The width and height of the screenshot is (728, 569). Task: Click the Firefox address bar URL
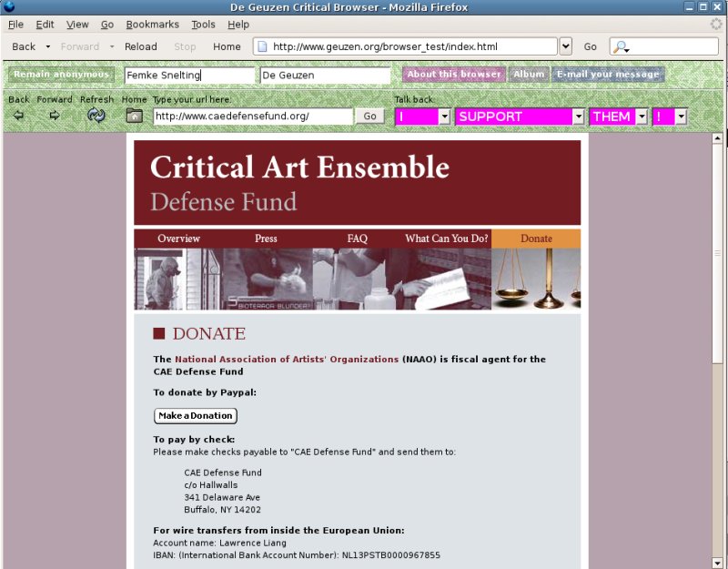coord(405,46)
